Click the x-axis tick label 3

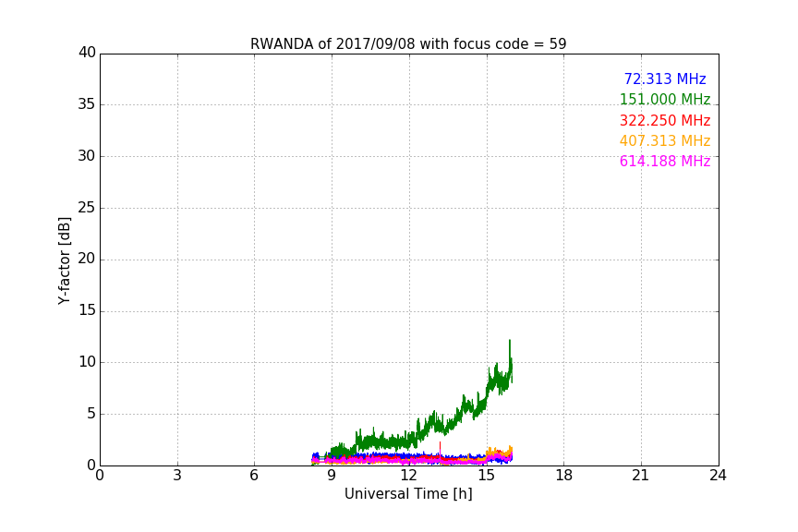coord(177,476)
